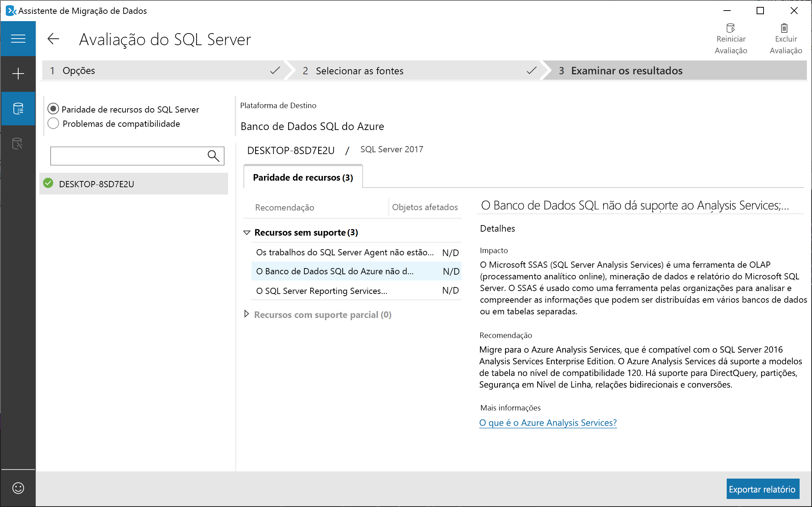The image size is (812, 507).
Task: Select Problemas de compatibilidade radio button
Action: (x=53, y=123)
